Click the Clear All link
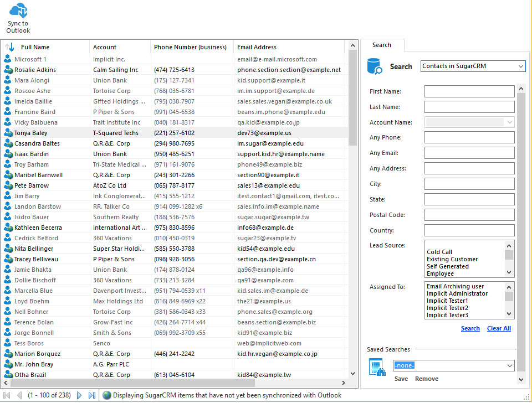This screenshot has height=403, width=532. coord(499,328)
